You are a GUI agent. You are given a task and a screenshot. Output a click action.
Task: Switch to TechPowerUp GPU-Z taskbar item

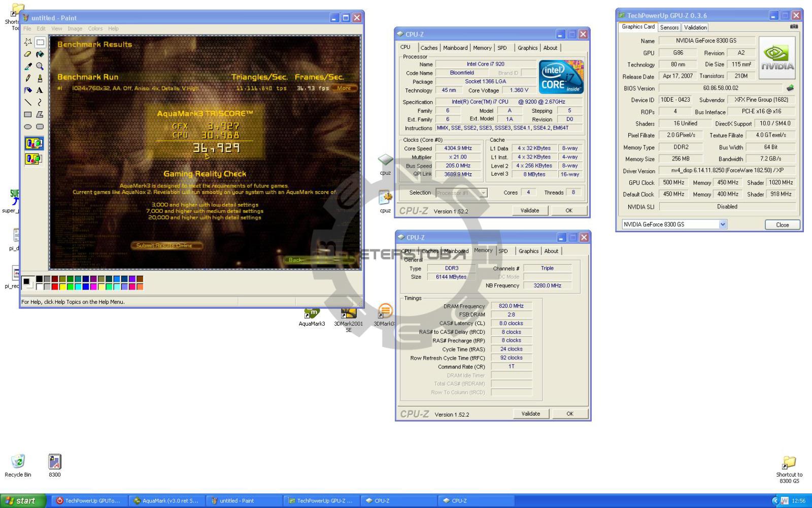tap(321, 501)
